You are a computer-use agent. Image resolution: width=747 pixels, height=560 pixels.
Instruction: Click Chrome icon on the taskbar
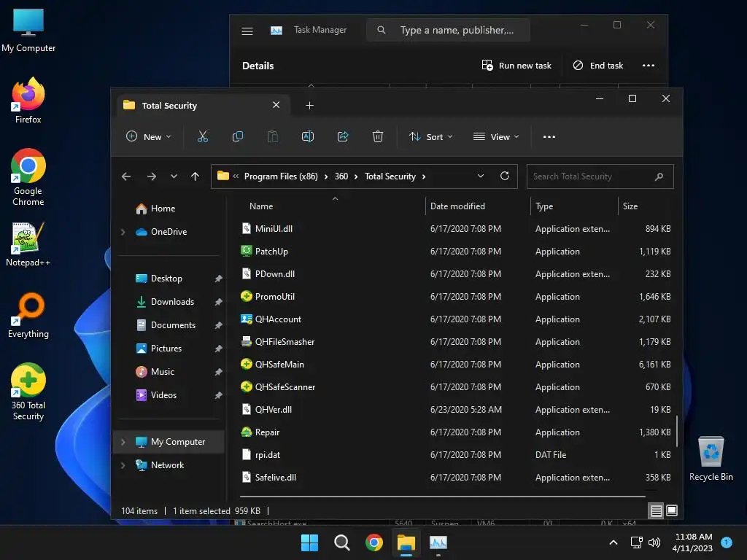click(374, 542)
